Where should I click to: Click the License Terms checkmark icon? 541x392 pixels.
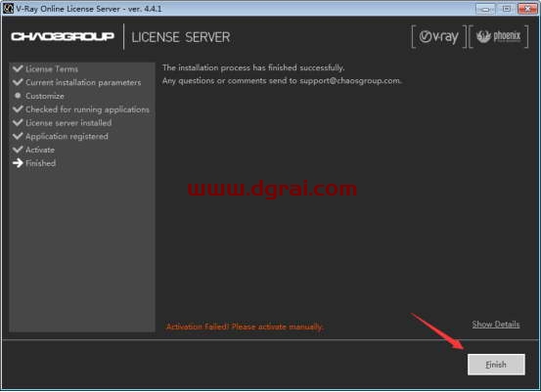pos(18,68)
